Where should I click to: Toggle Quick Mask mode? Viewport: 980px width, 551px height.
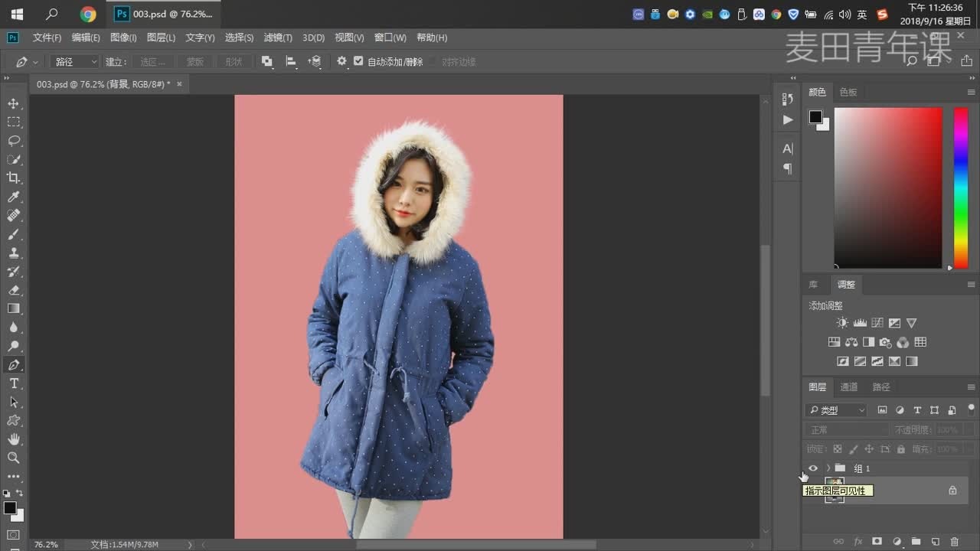[x=14, y=534]
